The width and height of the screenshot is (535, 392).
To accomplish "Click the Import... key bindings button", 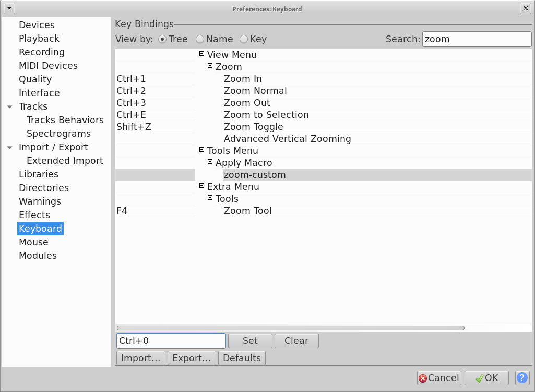I will tap(141, 358).
